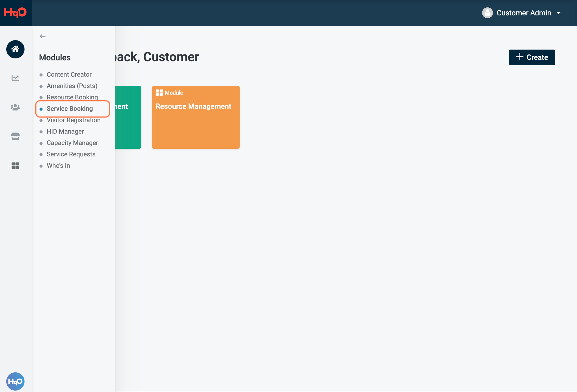This screenshot has height=392, width=577.
Task: Select the modules grid icon in sidebar
Action: coord(15,166)
